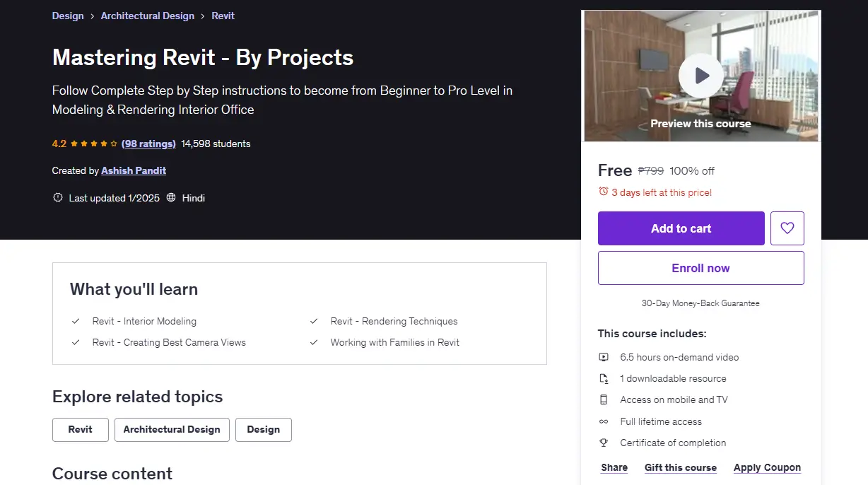The height and width of the screenshot is (485, 868).
Task: Open instructor Ashish Pandit's profile
Action: pyautogui.click(x=134, y=170)
